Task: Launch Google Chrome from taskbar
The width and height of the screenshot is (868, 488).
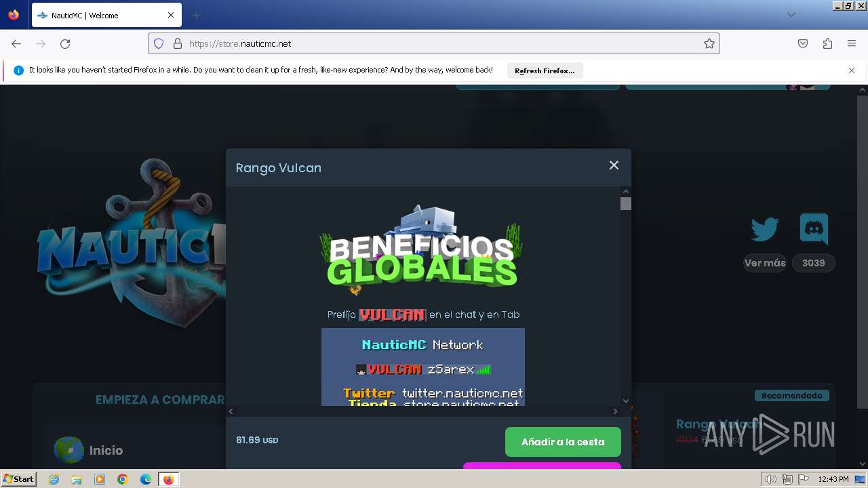Action: 123,479
